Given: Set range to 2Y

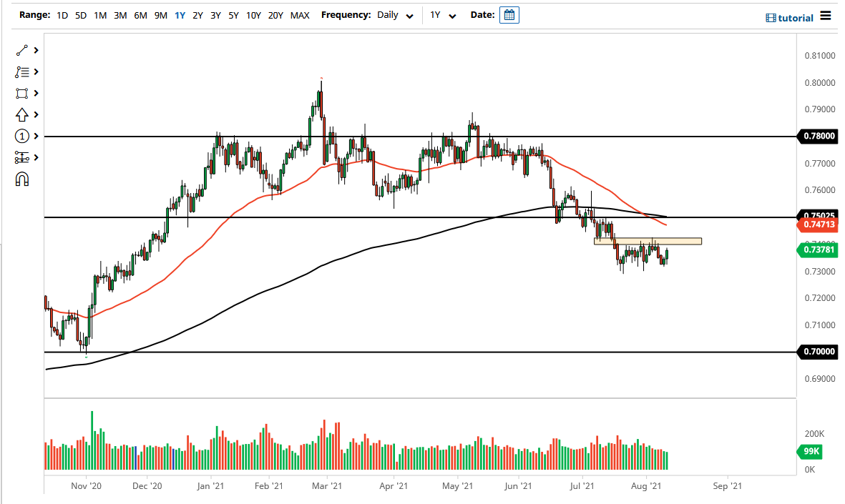Looking at the screenshot, I should (x=197, y=15).
